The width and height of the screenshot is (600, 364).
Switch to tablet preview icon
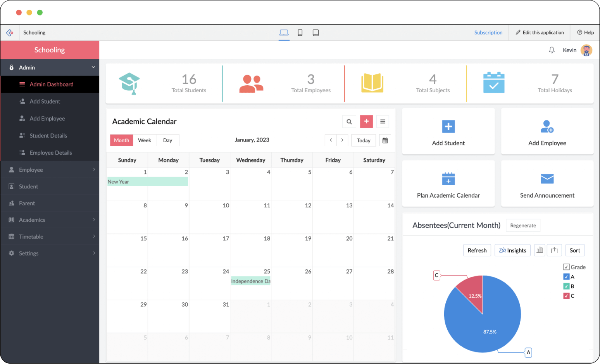click(x=316, y=33)
